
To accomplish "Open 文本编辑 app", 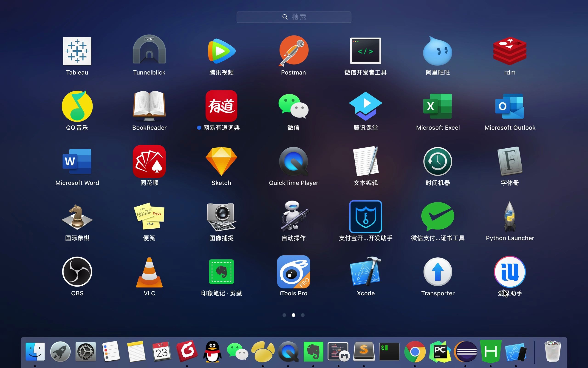I will pyautogui.click(x=365, y=161).
